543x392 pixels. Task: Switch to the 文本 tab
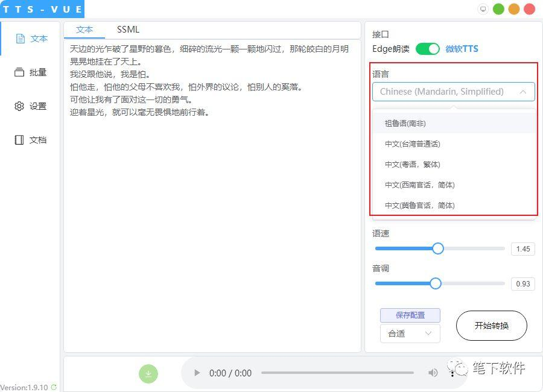tap(84, 30)
